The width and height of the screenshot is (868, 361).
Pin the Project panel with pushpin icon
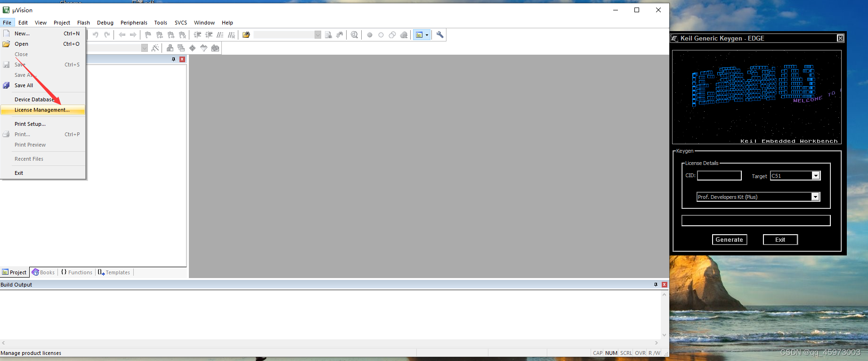(174, 59)
